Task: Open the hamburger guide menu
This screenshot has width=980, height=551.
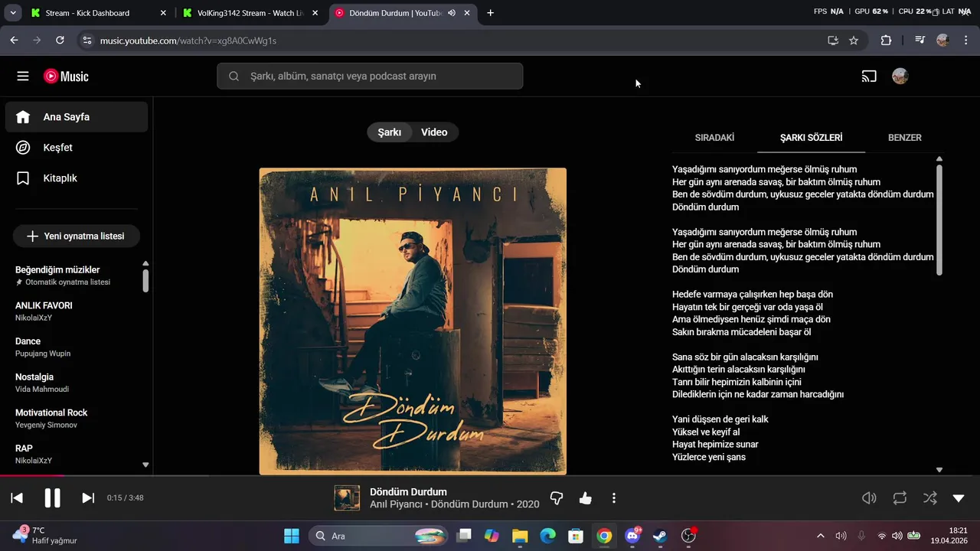Action: 23,77
